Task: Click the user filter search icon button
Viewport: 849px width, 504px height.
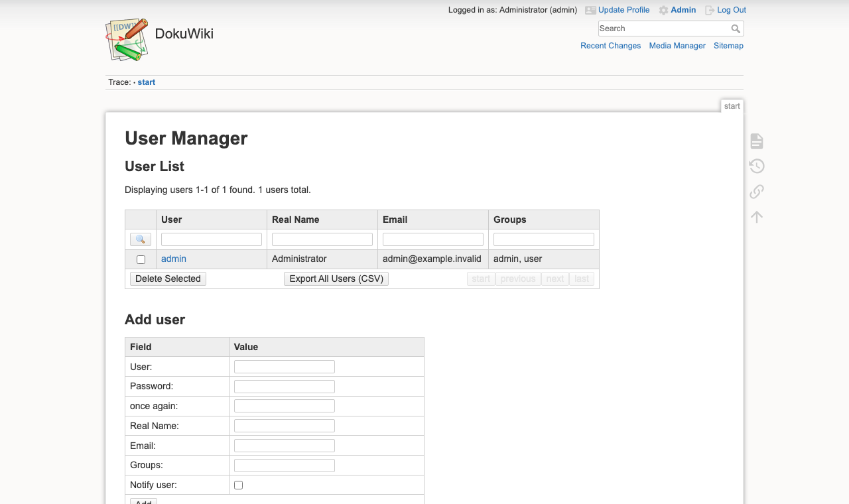Action: pos(141,239)
